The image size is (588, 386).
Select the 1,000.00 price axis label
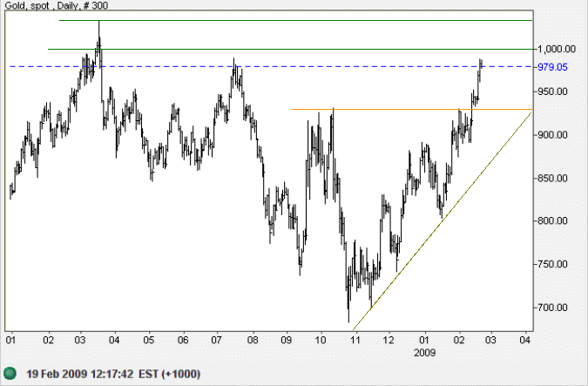[557, 49]
